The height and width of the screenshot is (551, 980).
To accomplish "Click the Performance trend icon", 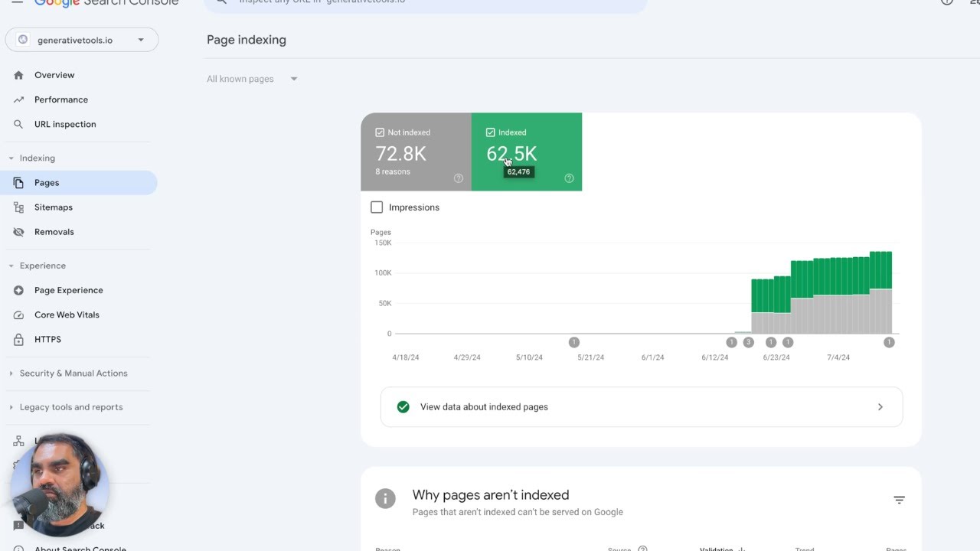I will point(18,99).
